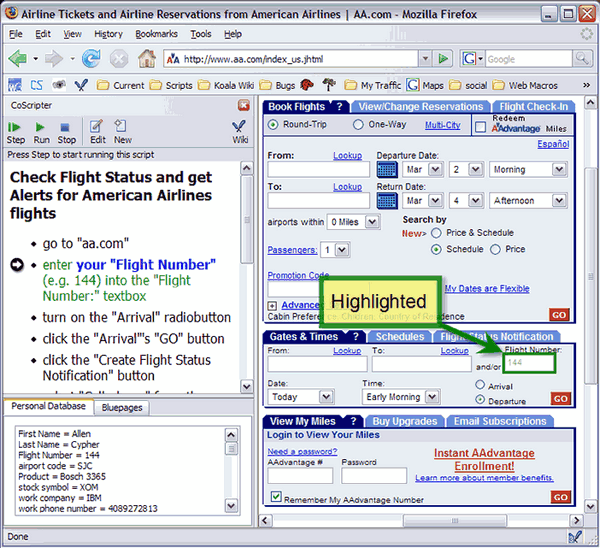This screenshot has height=548, width=600.
Task: Open the airports within 0 Miles dropdown
Action: (354, 222)
